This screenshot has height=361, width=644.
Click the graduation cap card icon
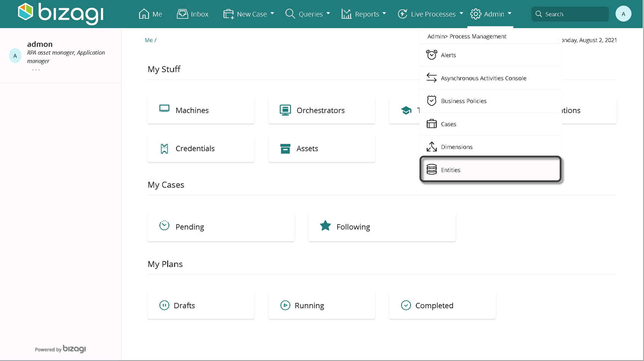[x=406, y=110]
